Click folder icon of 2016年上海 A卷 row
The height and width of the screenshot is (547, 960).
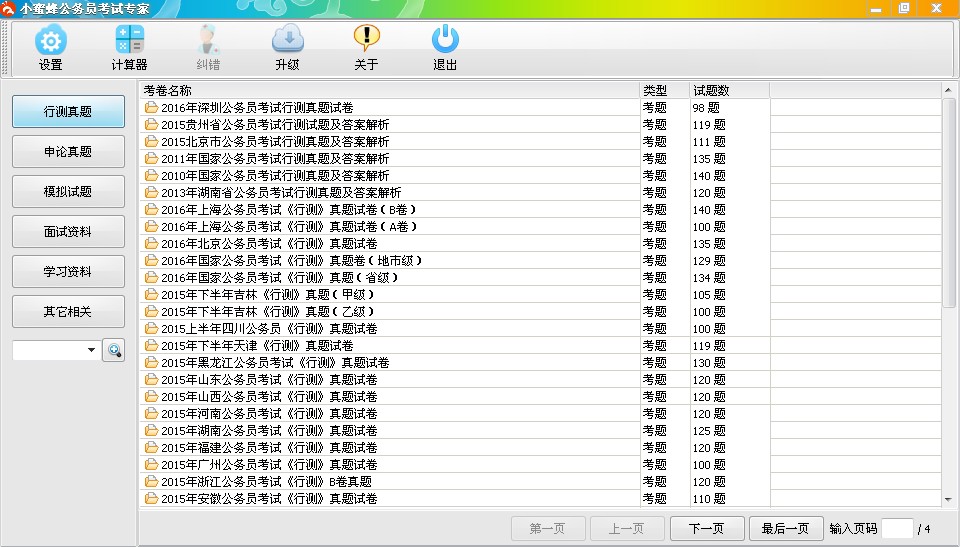[151, 227]
